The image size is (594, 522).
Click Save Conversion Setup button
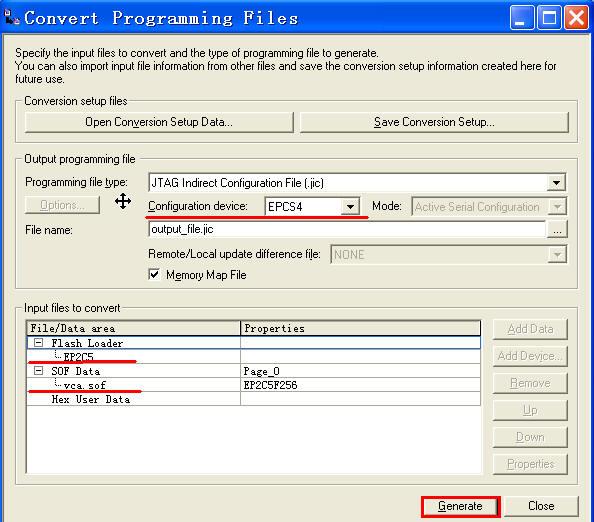(x=434, y=122)
